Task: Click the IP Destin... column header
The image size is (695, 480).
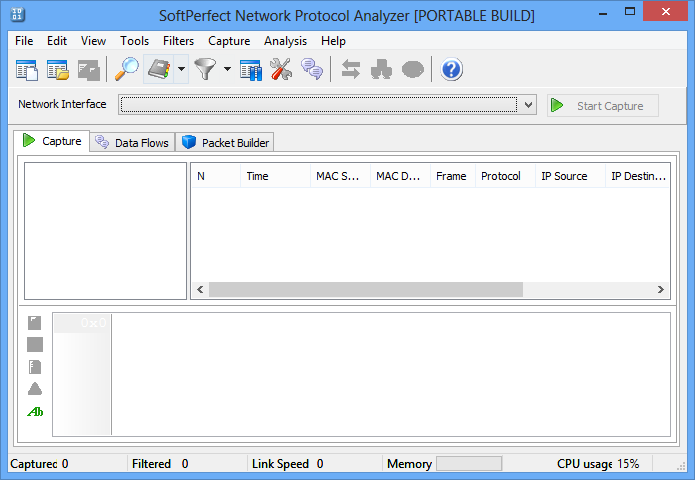Action: click(638, 176)
